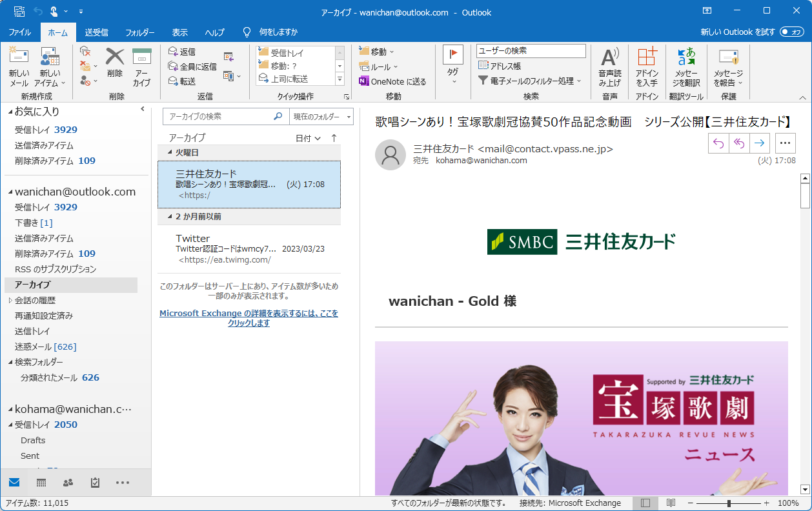
Task: Open the ファイル tab
Action: 20,32
